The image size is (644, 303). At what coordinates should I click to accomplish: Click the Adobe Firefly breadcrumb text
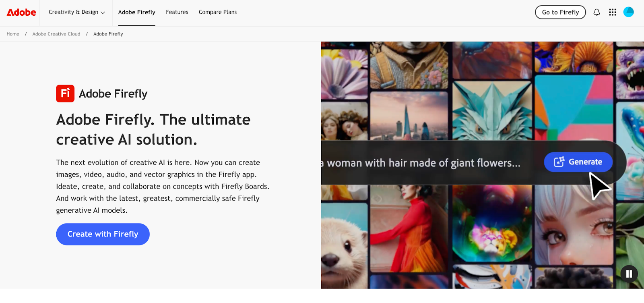[108, 34]
